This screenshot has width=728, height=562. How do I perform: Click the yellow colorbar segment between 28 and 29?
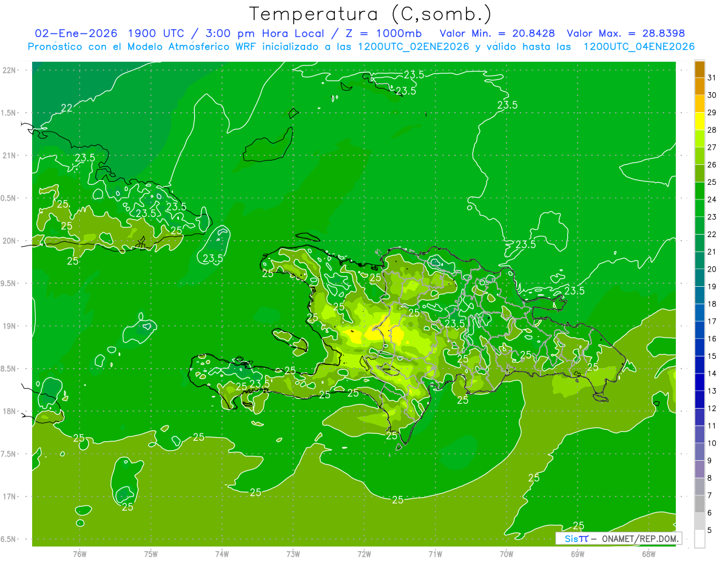[699, 121]
